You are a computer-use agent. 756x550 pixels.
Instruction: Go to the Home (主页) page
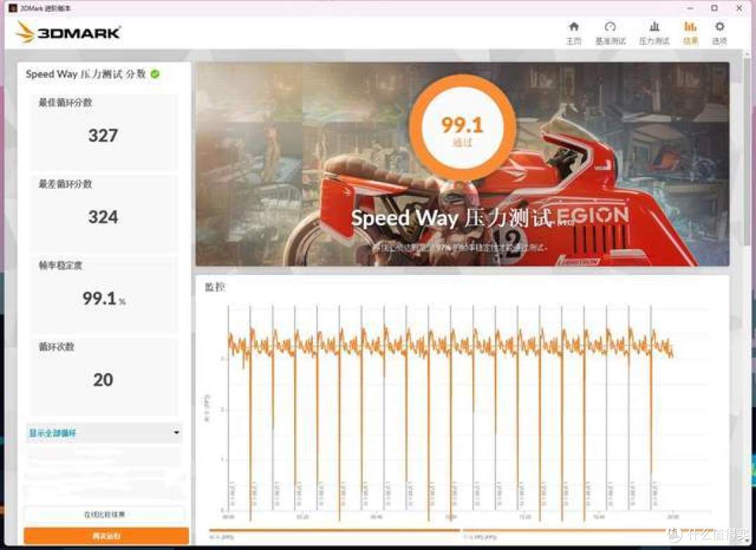coord(573,33)
